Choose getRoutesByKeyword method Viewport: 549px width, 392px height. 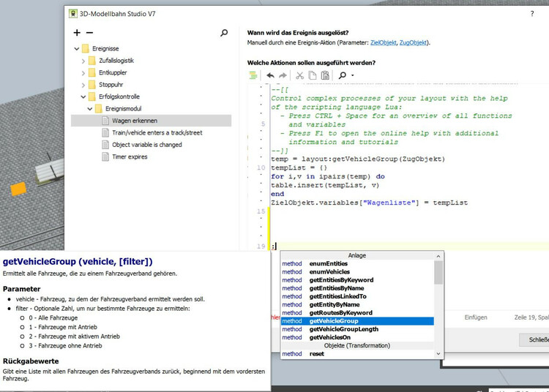(x=357, y=313)
